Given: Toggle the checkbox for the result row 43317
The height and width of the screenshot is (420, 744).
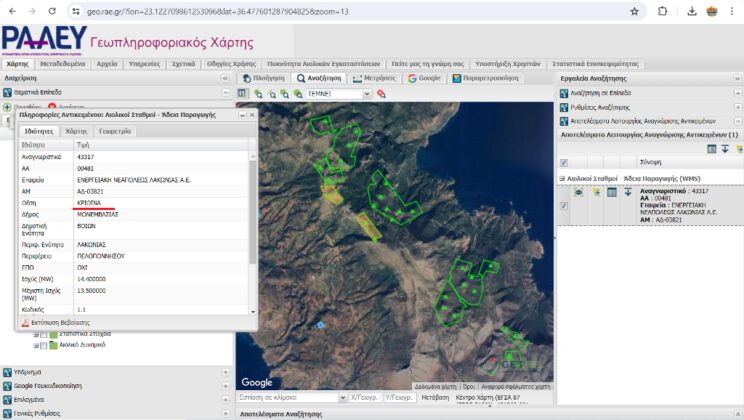Looking at the screenshot, I should point(564,206).
